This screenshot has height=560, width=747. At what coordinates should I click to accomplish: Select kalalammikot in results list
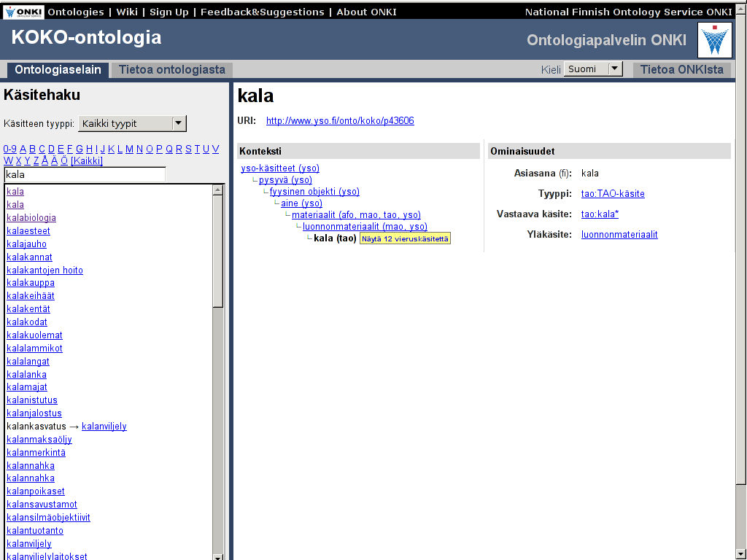click(x=34, y=348)
